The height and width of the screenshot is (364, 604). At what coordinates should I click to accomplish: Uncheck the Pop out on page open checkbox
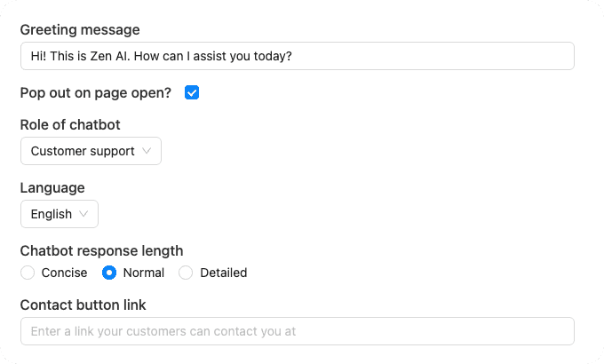click(192, 92)
